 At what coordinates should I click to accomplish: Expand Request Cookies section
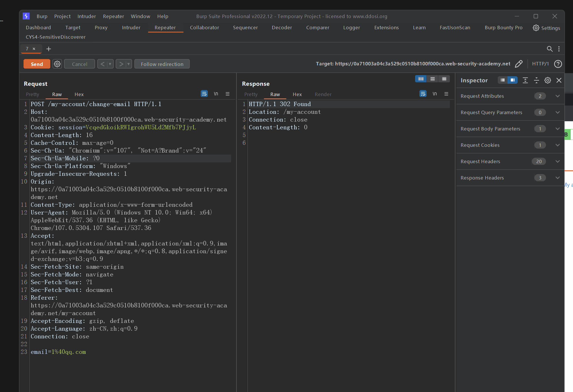(x=557, y=145)
